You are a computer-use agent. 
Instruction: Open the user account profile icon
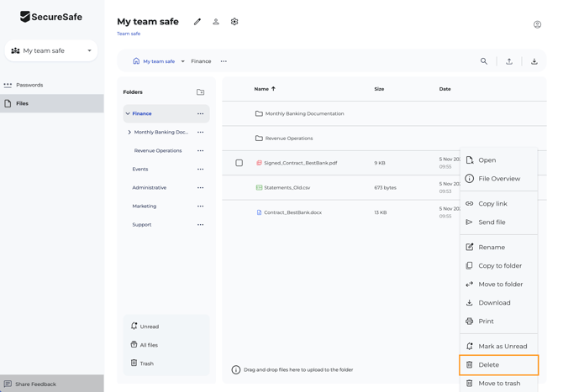[537, 24]
